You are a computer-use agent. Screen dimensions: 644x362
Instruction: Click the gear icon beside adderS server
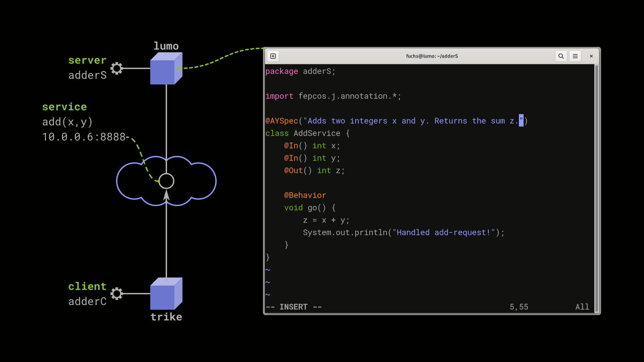(116, 68)
